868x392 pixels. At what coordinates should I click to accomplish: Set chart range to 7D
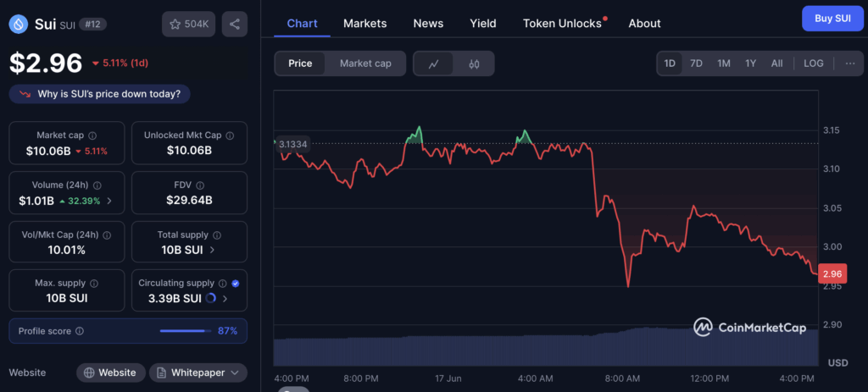click(x=696, y=63)
